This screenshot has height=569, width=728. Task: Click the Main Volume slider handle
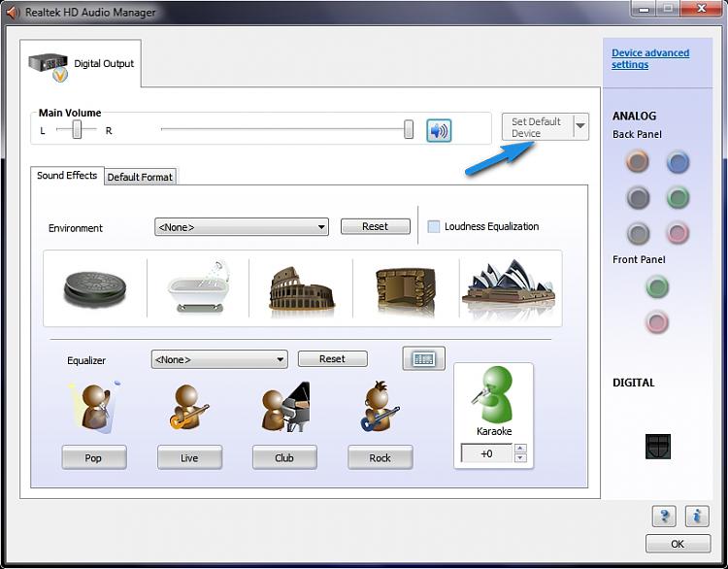409,129
